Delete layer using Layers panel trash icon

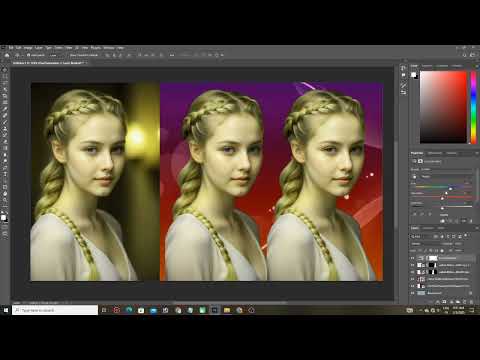coord(471,301)
